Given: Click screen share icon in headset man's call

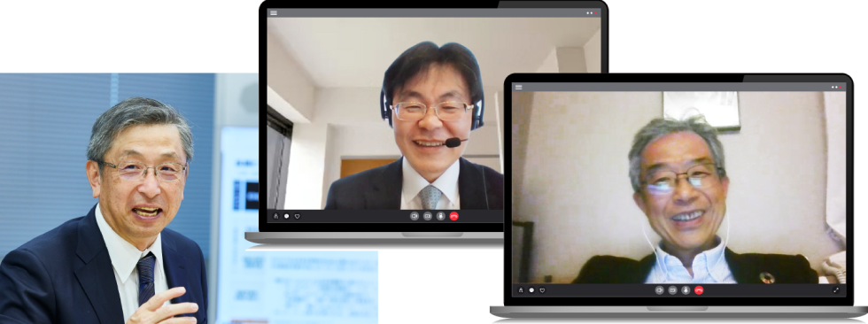Looking at the screenshot, I should pos(427,216).
